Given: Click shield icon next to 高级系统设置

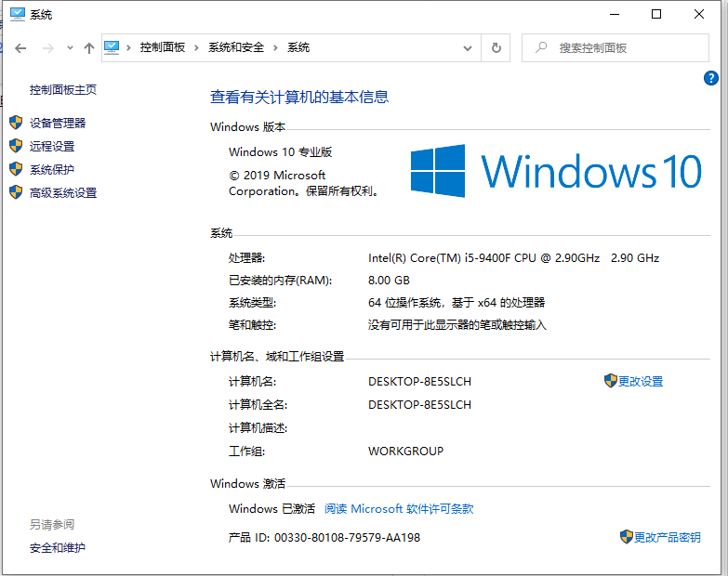Looking at the screenshot, I should click(16, 192).
